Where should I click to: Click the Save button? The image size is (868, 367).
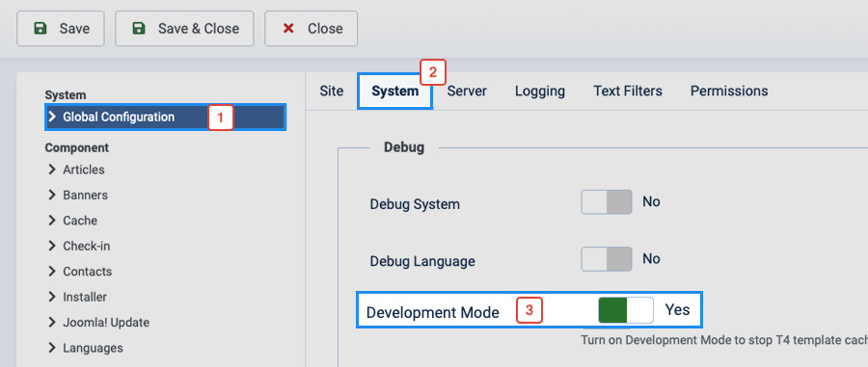pyautogui.click(x=61, y=28)
